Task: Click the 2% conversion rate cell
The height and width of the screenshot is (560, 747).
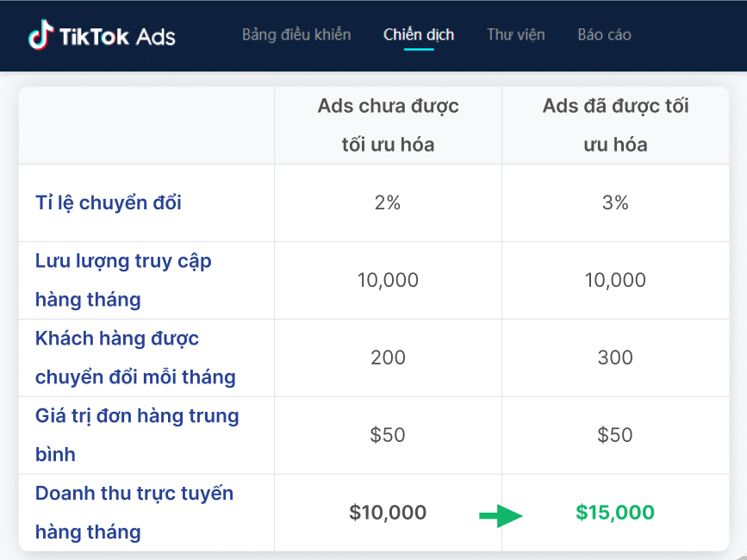Action: click(388, 203)
